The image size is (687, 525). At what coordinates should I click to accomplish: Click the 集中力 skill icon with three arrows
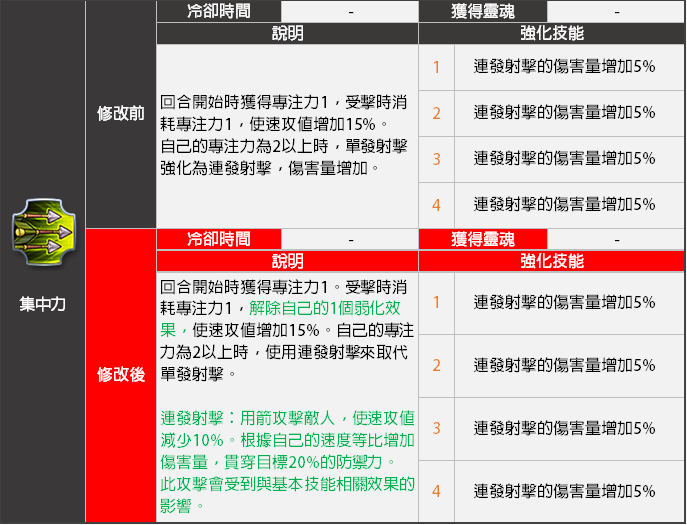pos(42,236)
